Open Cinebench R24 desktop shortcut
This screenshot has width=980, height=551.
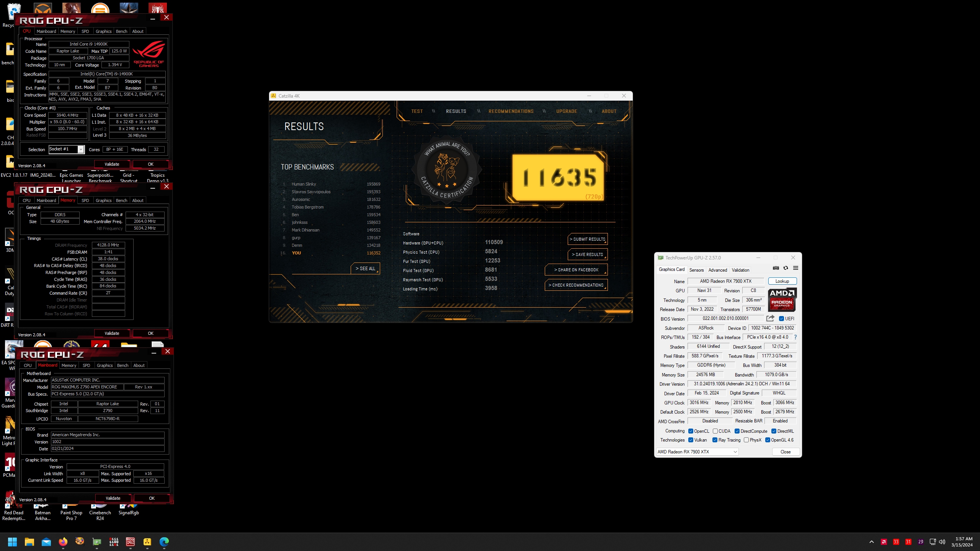[100, 512]
